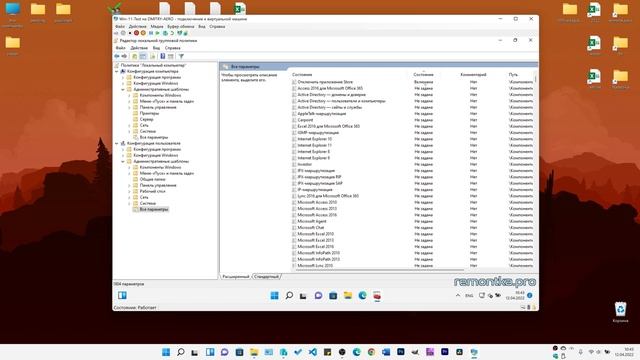Collapse Administrative Templates under Computer Configuration

(x=123, y=89)
